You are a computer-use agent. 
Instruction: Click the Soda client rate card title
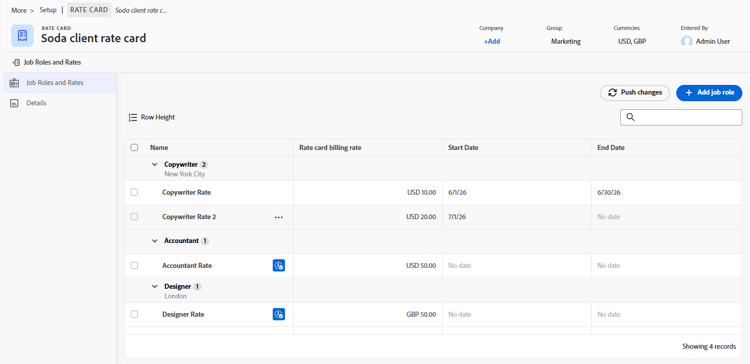click(93, 38)
